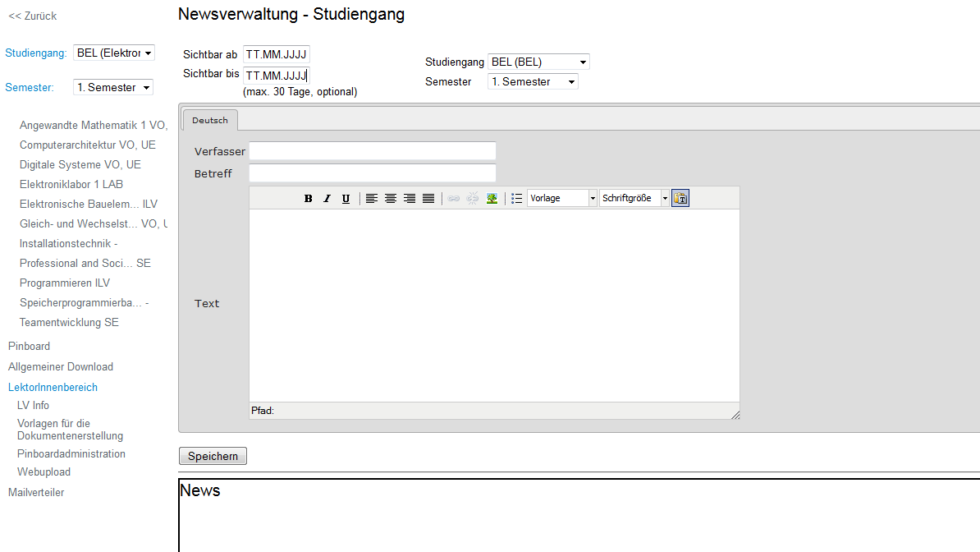Screen dimensions: 980x552
Task: Toggle italic formatting in the editor
Action: point(327,199)
